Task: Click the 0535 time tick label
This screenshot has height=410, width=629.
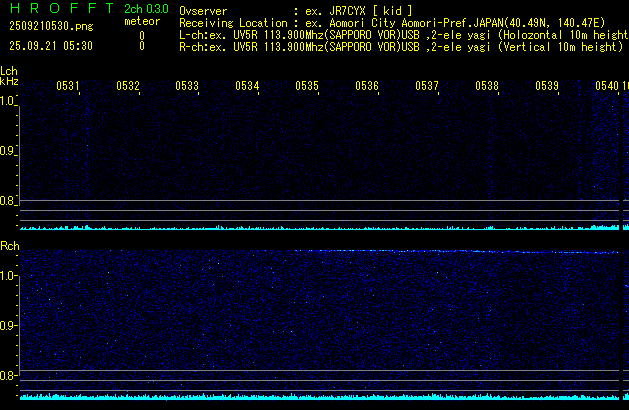Action: (x=307, y=86)
